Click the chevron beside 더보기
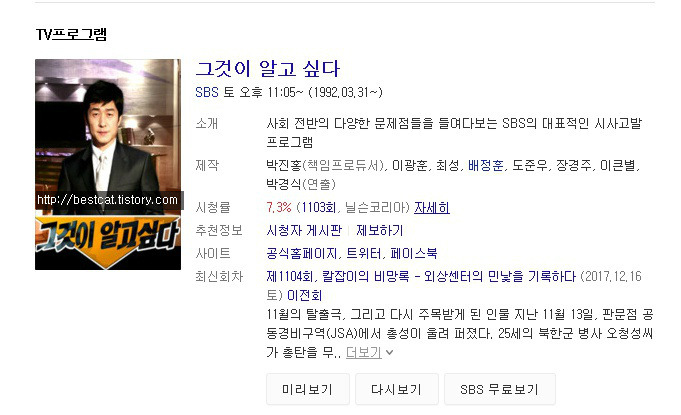The height and width of the screenshot is (415, 681). click(x=390, y=352)
